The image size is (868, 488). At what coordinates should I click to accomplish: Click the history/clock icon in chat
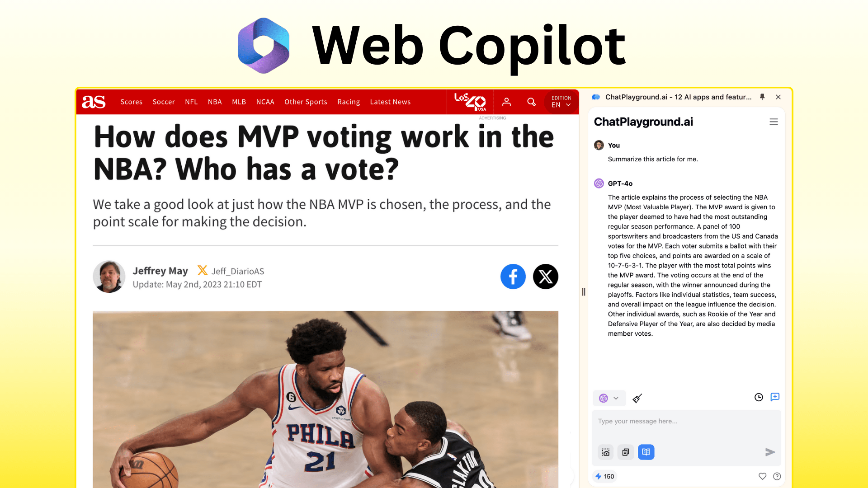point(759,397)
